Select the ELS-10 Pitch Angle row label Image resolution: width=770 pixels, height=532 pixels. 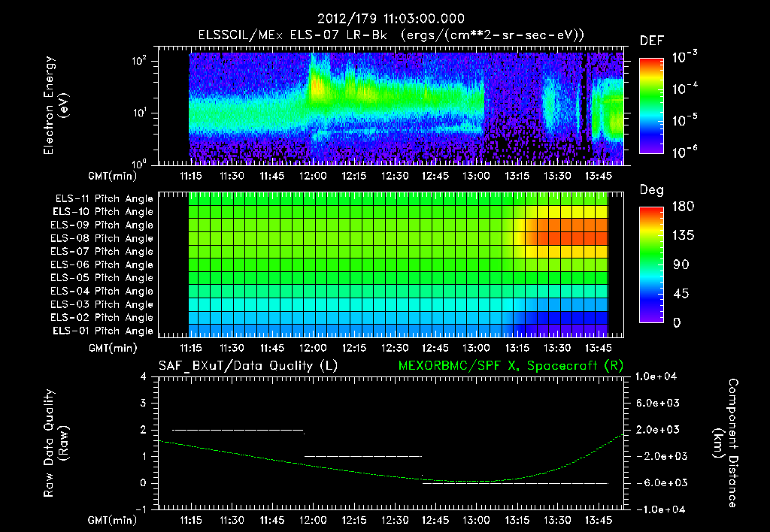click(103, 212)
